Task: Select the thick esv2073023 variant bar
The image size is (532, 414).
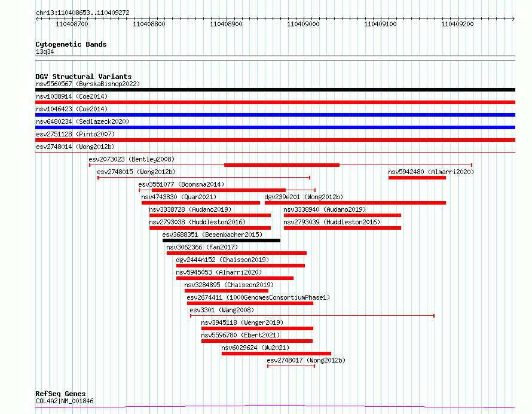Action: (282, 165)
